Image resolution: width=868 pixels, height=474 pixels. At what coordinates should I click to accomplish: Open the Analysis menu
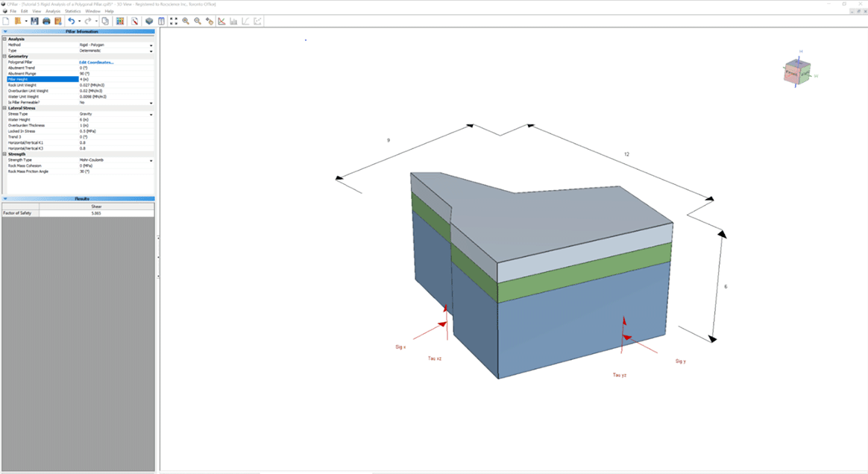point(53,11)
